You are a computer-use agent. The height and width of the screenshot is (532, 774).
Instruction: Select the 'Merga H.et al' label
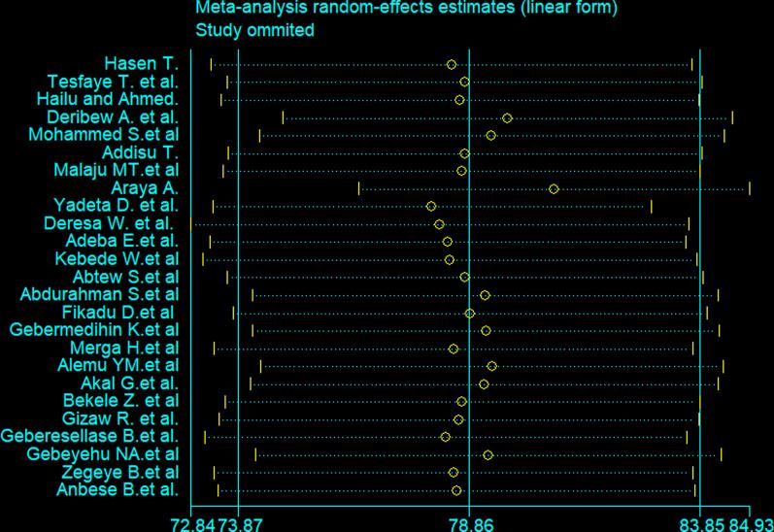(124, 348)
